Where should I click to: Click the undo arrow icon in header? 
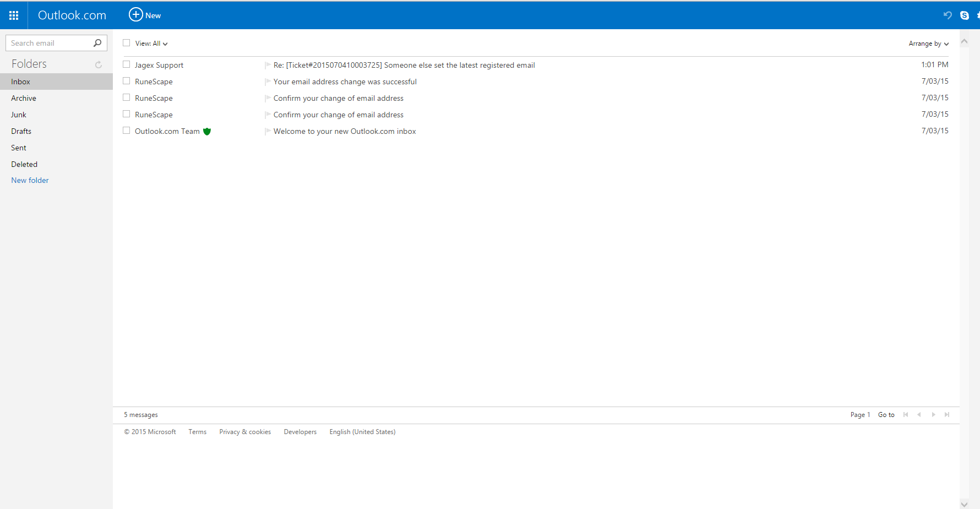pos(948,15)
